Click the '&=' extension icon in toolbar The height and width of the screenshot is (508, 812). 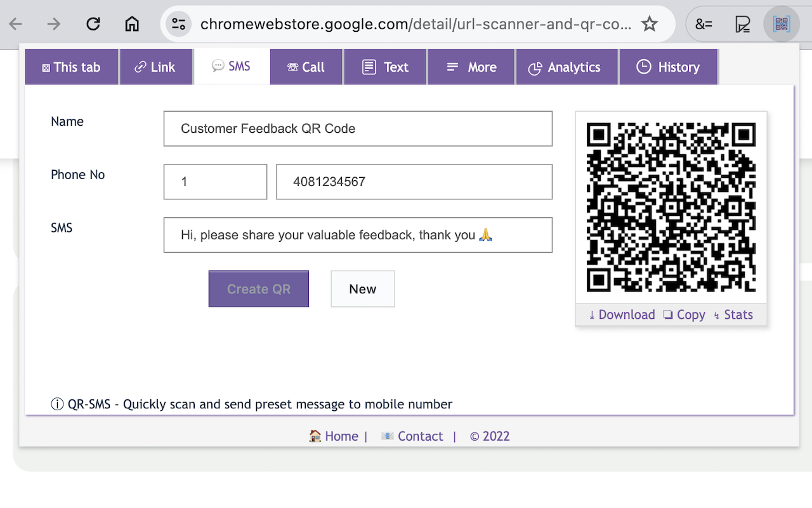[704, 24]
